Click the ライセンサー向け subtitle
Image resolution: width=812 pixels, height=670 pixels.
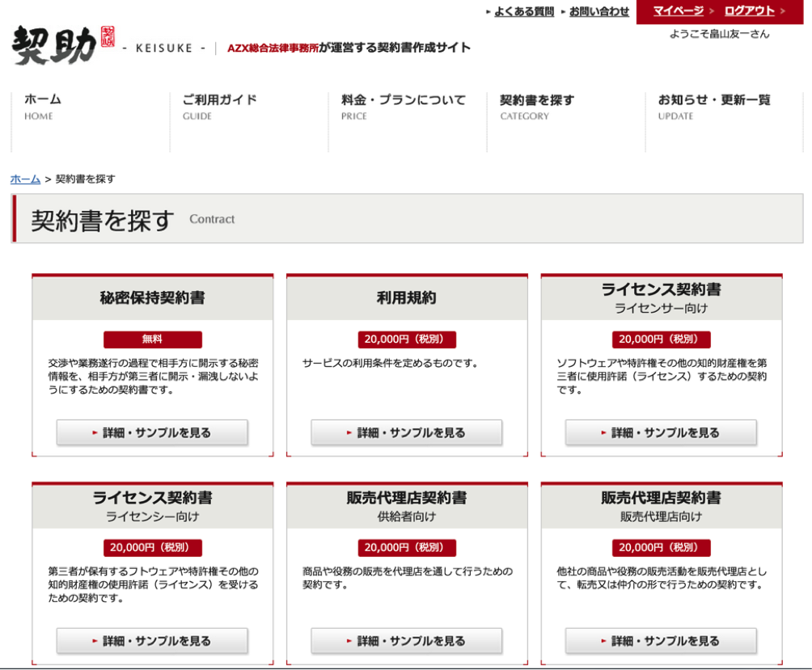pos(662,309)
